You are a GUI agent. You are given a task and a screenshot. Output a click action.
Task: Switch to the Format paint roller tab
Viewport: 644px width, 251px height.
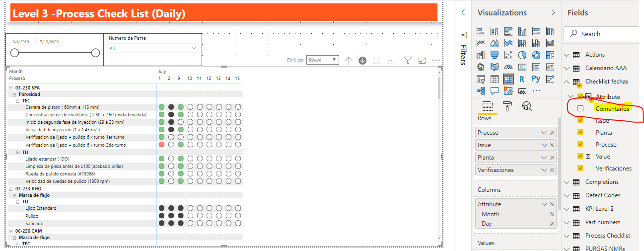[x=507, y=106]
